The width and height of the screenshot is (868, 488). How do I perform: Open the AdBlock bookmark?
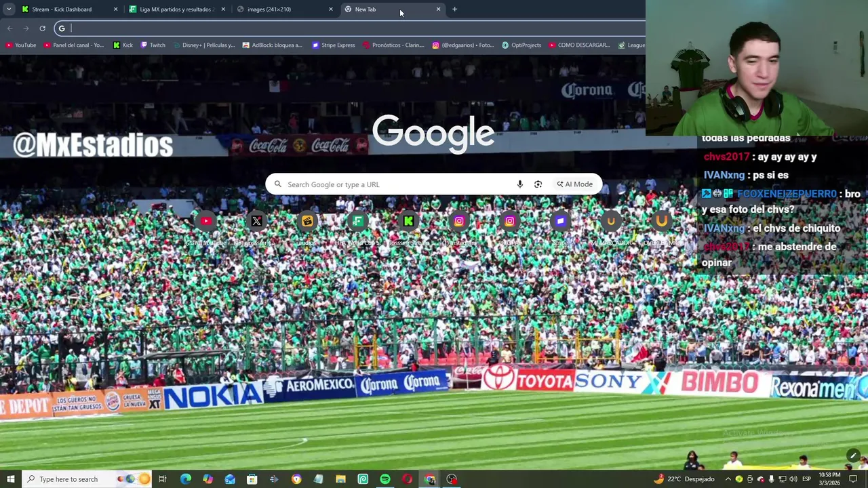272,45
